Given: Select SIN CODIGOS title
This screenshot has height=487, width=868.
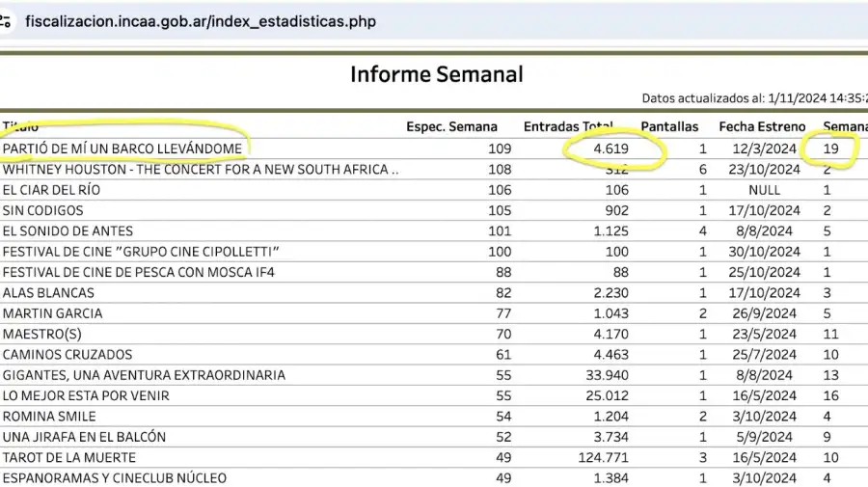Looking at the screenshot, I should coord(42,210).
